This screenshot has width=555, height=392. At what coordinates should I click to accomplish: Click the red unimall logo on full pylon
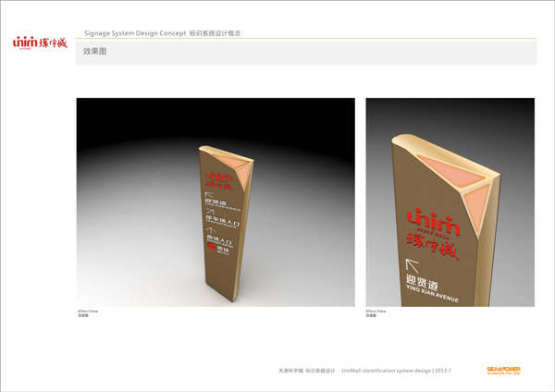click(x=219, y=177)
